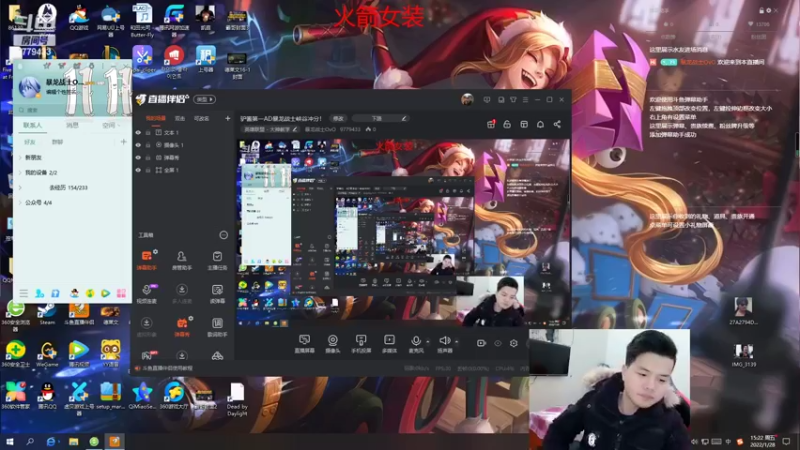The height and width of the screenshot is (450, 800).
Task: Open stream settings gear in bottom bar
Action: [x=514, y=343]
